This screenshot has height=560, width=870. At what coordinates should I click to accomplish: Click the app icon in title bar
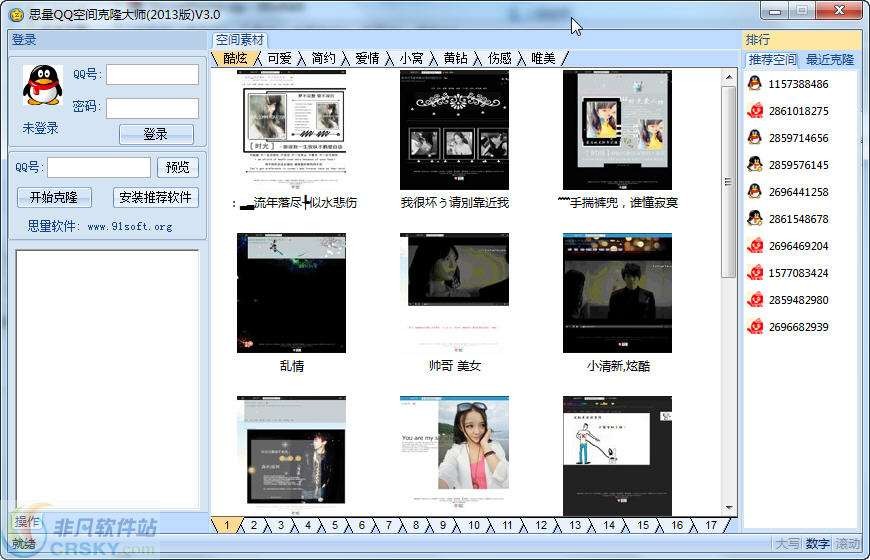17,14
